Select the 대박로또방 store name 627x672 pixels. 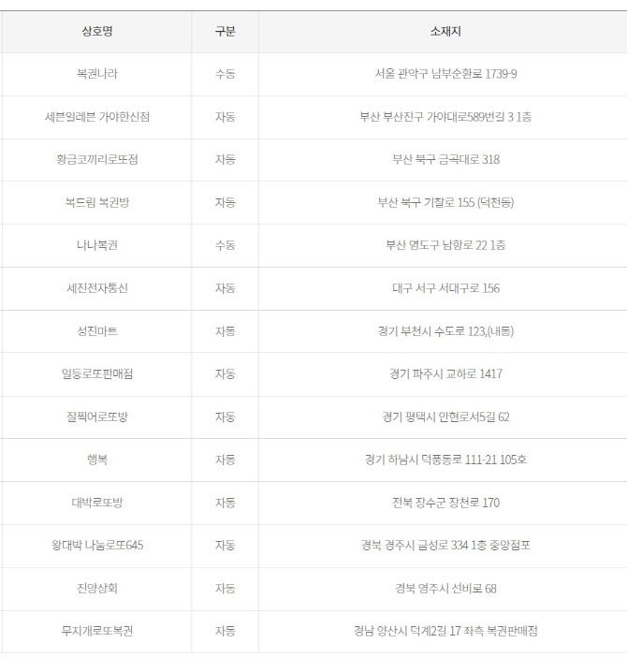[x=96, y=503]
